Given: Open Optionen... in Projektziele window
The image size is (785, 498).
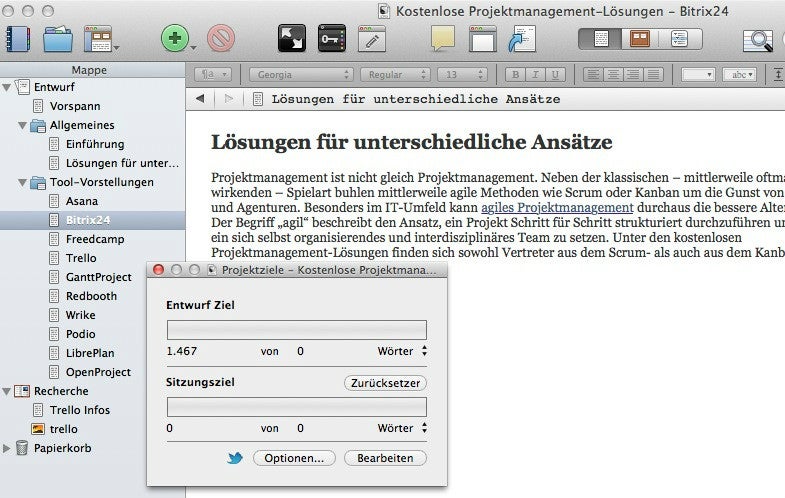Looking at the screenshot, I should tap(294, 458).
